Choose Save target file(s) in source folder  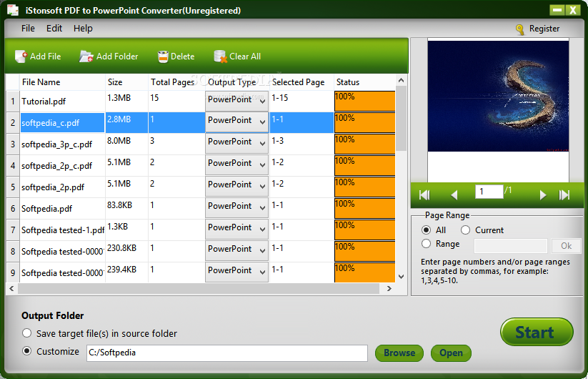pos(26,333)
